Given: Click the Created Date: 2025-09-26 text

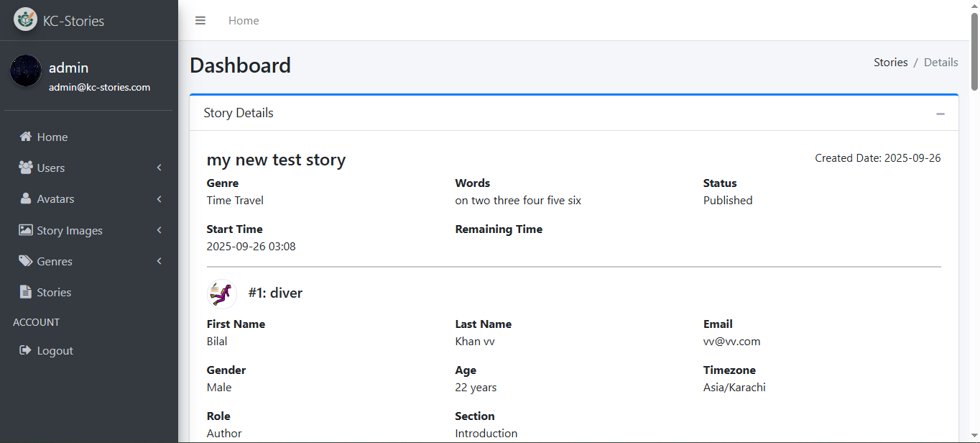Looking at the screenshot, I should tap(878, 158).
